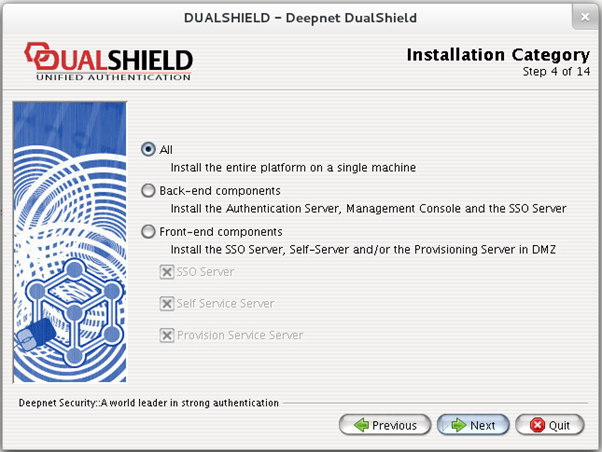Click the Installation Category heading
The image size is (602, 452).
[498, 55]
